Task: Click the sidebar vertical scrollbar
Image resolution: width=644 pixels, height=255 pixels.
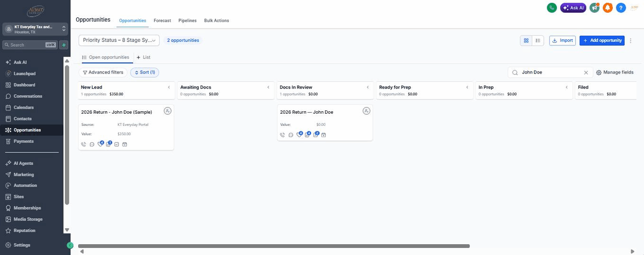Action: pos(67,135)
